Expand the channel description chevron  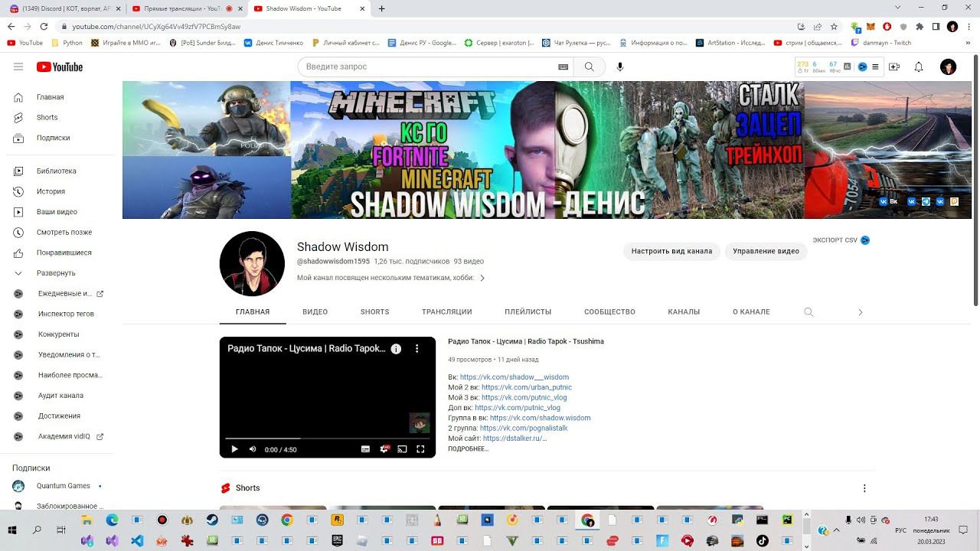pyautogui.click(x=482, y=278)
